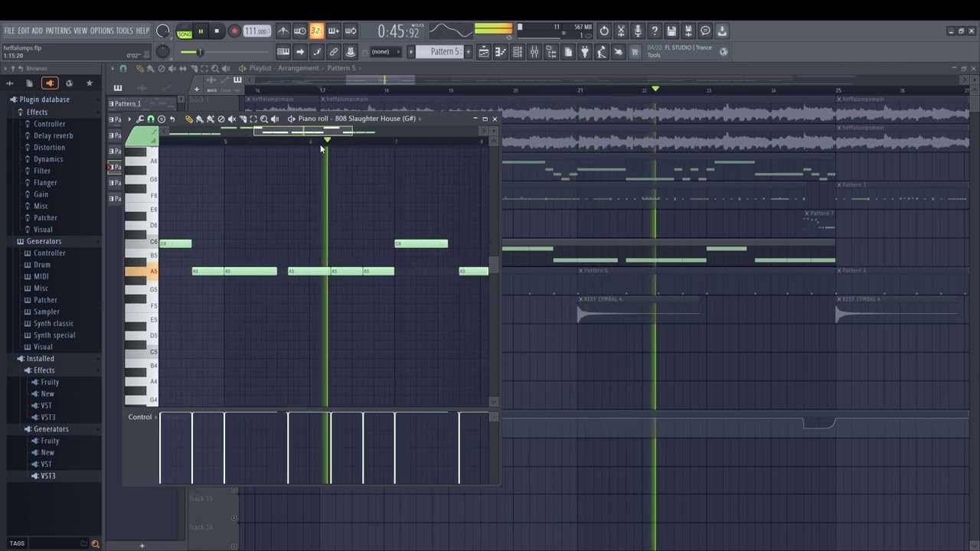Select the delete tool in piano roll
This screenshot has height=551, width=980.
click(x=221, y=119)
